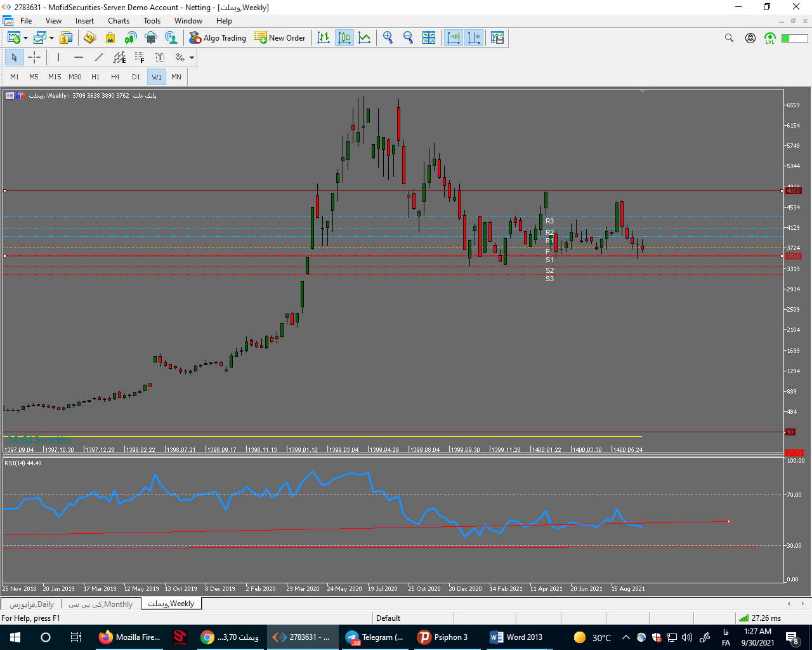The image size is (812, 650).
Task: Open the New Chart toolbar icon
Action: [x=13, y=38]
